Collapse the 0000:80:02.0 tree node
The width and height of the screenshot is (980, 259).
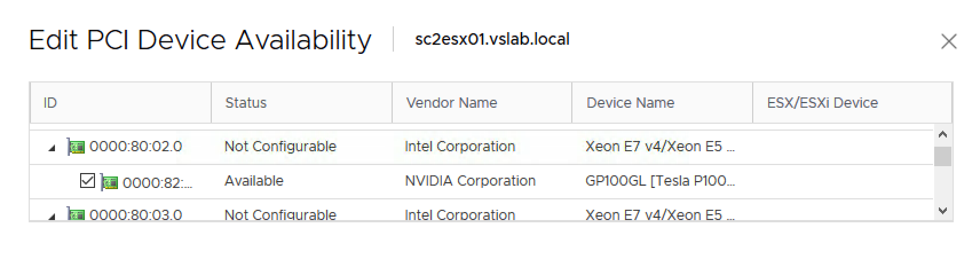[52, 148]
